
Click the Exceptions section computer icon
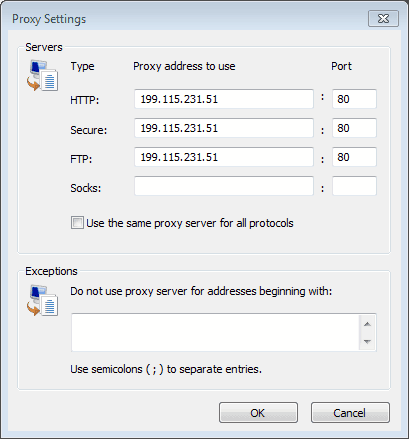42,300
